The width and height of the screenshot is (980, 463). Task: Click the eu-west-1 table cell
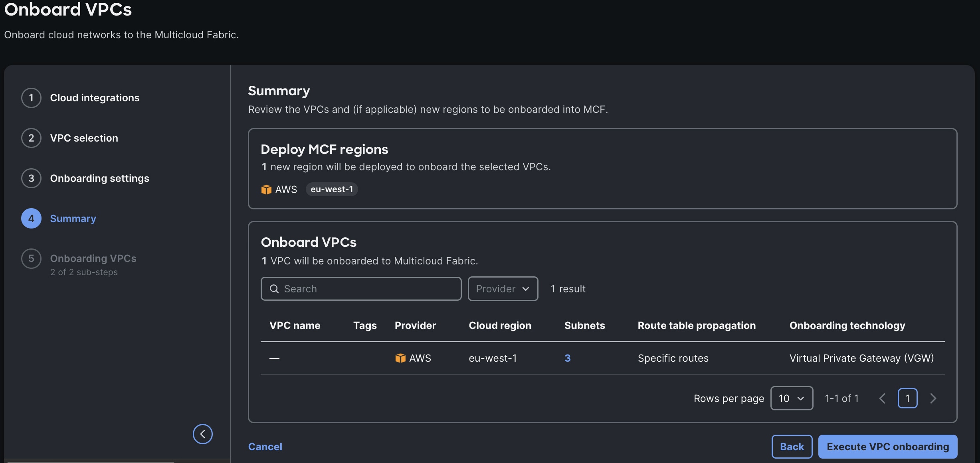click(x=493, y=358)
